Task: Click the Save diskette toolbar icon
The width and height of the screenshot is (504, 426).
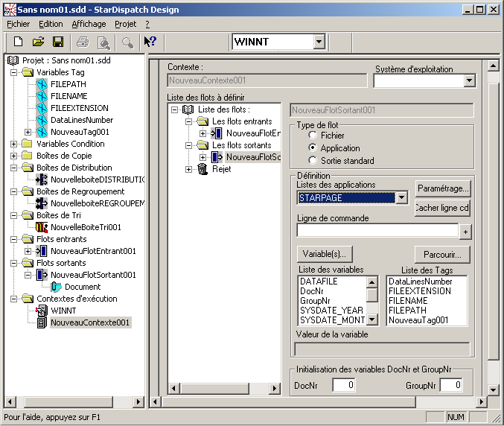Action: (57, 42)
